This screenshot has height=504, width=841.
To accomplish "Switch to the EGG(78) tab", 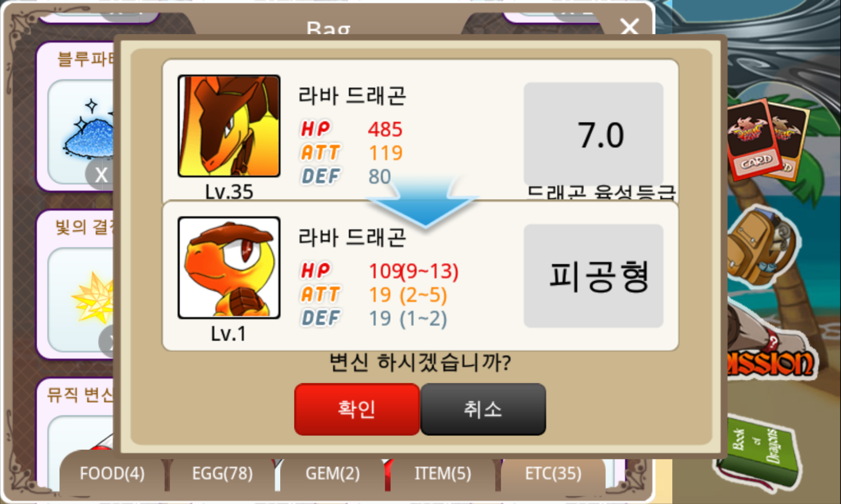I will pos(222,473).
